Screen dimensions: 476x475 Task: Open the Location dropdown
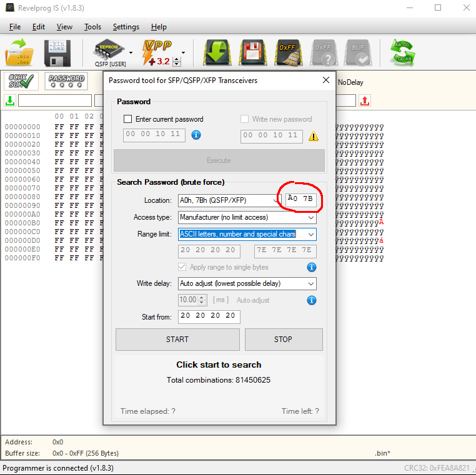pos(229,200)
